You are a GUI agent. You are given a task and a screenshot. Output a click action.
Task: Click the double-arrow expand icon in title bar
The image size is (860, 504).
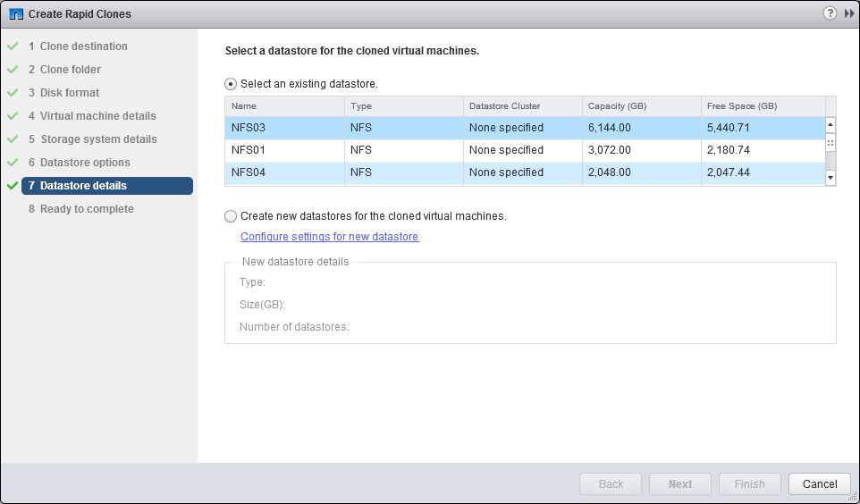[x=848, y=13]
